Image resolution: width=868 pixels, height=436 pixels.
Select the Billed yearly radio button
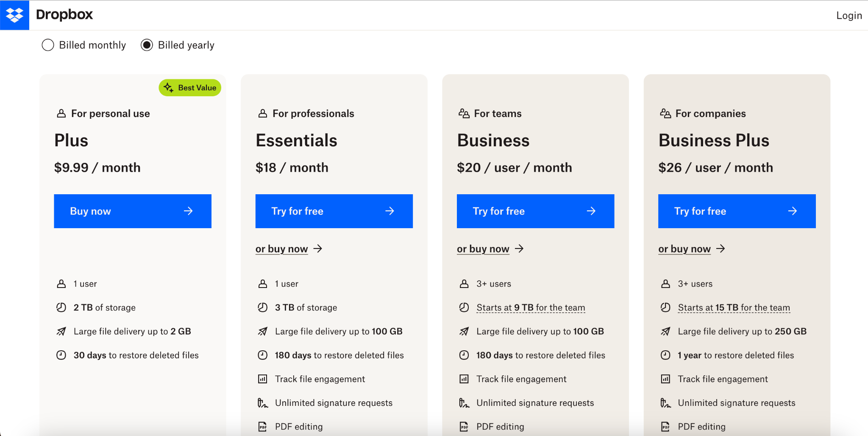click(x=147, y=45)
